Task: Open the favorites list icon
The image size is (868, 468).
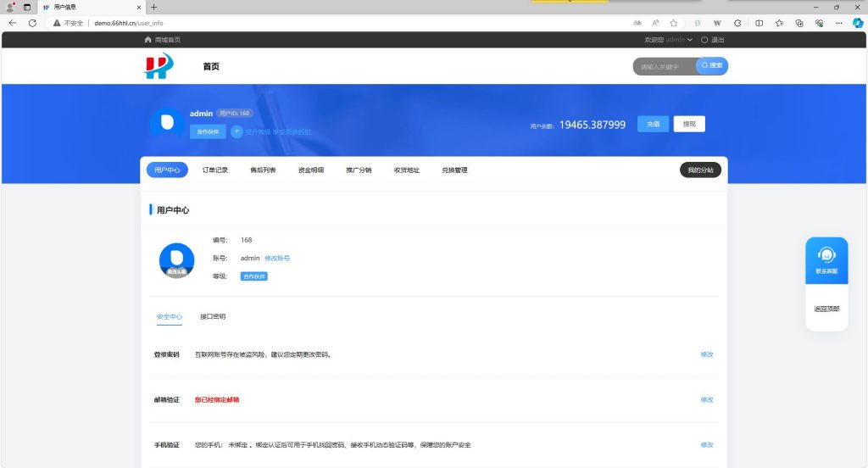Action: (780, 23)
